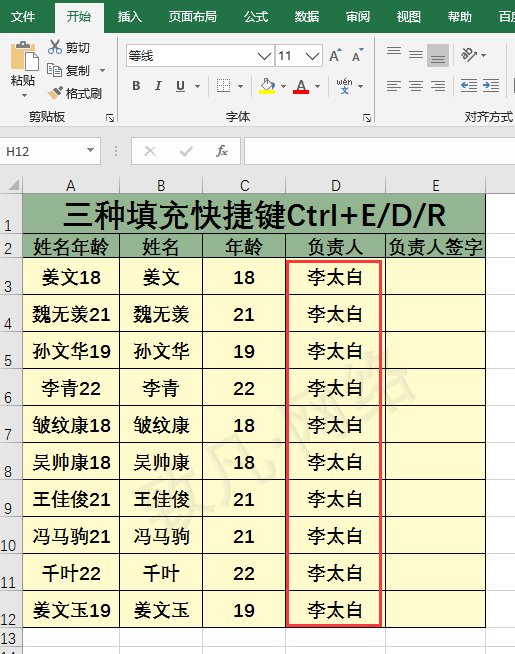Toggle Underline formatting
The height and width of the screenshot is (654, 515).
click(x=180, y=86)
